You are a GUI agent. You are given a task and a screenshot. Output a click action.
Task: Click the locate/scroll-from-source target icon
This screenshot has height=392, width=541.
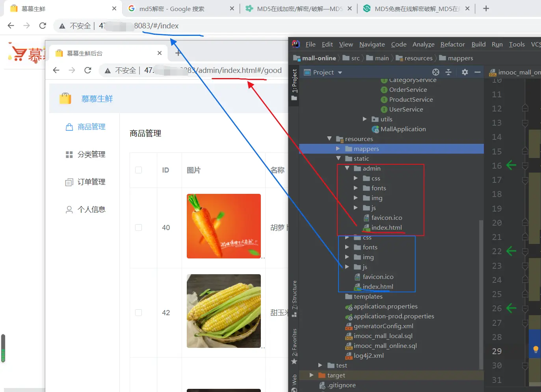tap(435, 72)
